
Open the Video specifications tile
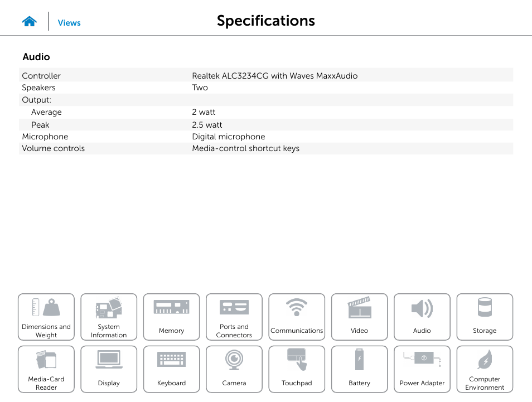[x=359, y=317]
